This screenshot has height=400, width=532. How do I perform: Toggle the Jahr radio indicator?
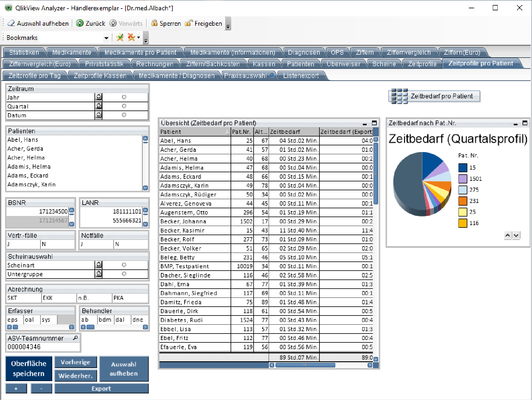[x=124, y=97]
